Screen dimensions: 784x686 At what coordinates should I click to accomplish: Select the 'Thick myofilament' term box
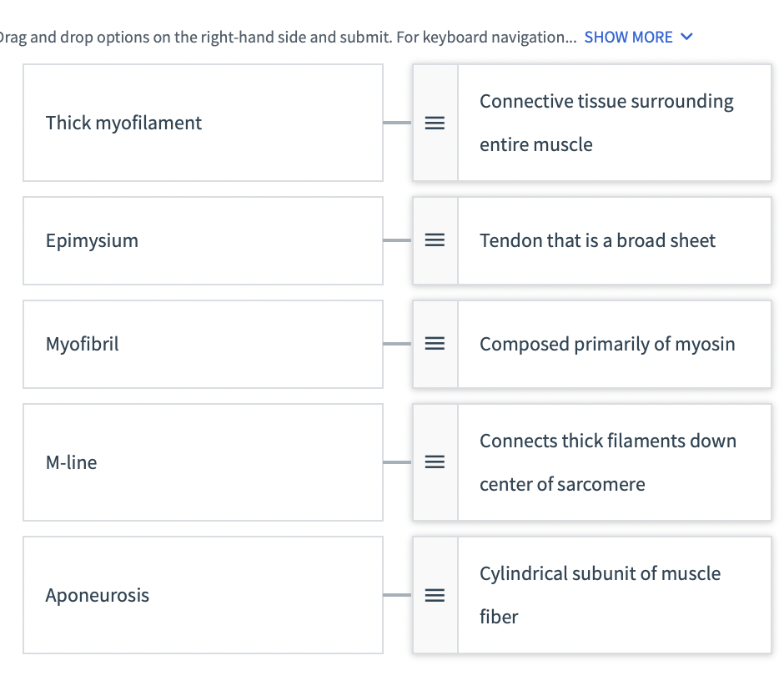203,124
